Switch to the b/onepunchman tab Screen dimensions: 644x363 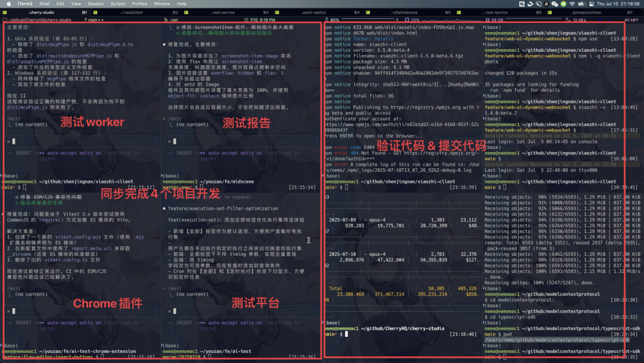586,12
